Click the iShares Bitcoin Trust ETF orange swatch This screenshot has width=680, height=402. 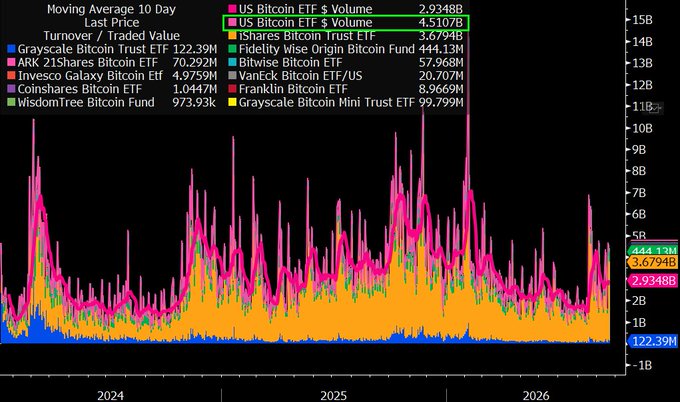tap(232, 36)
